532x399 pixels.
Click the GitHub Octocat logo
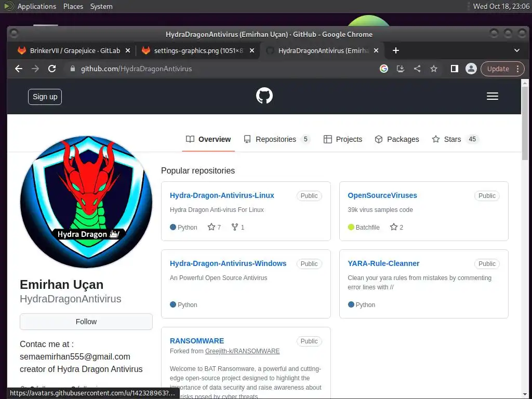click(264, 96)
